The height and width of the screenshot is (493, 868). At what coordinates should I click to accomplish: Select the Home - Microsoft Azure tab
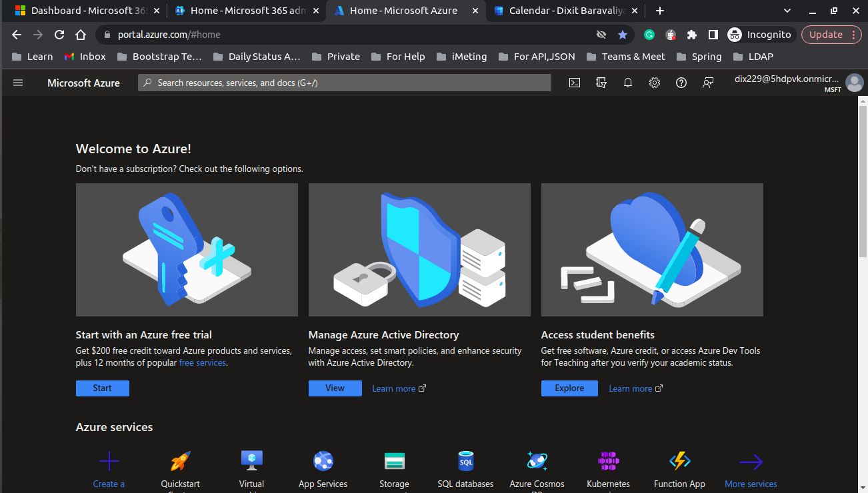click(406, 11)
